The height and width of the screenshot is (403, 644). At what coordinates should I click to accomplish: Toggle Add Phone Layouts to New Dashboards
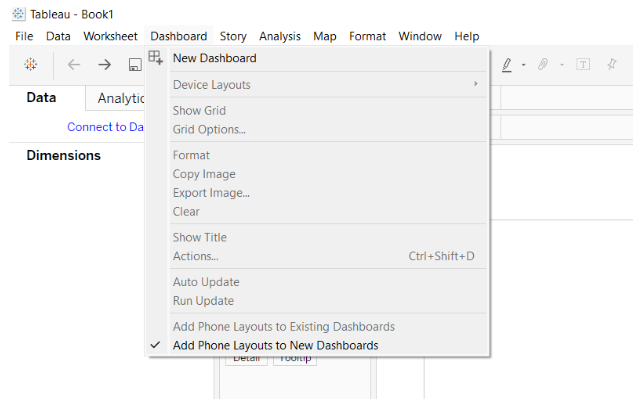click(x=275, y=345)
